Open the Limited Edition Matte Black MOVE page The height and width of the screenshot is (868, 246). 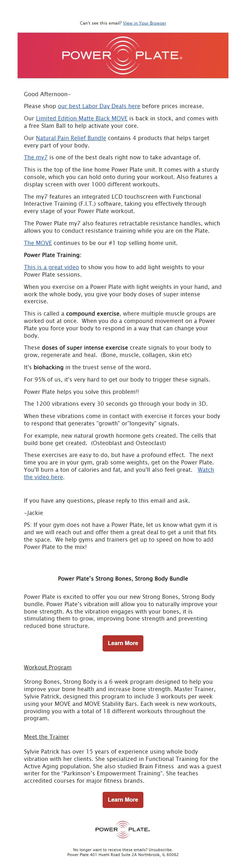tap(81, 119)
